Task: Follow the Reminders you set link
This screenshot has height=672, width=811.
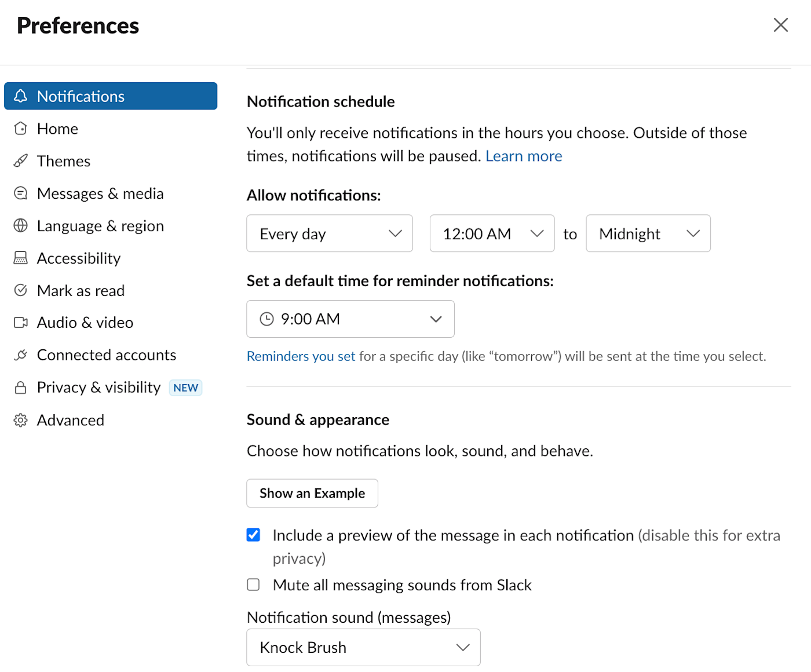Action: pos(301,356)
